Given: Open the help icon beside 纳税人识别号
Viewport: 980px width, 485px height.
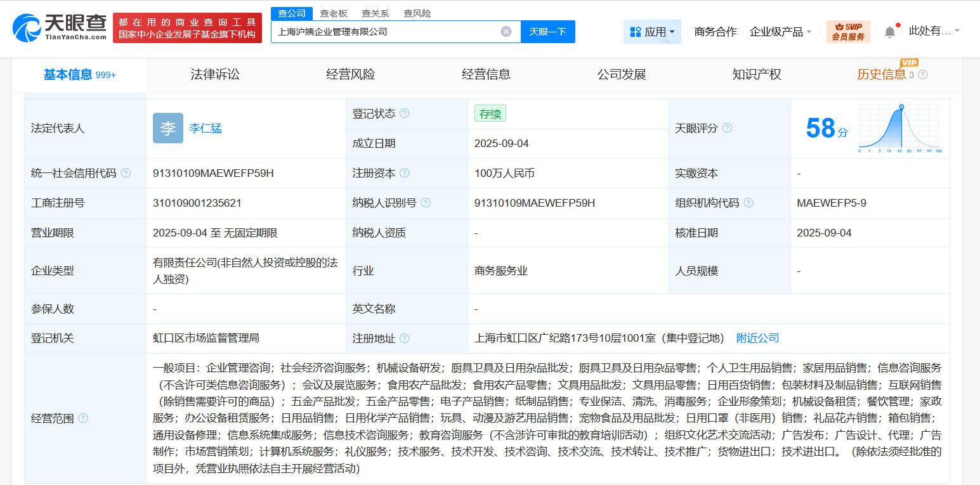Looking at the screenshot, I should click(x=426, y=203).
